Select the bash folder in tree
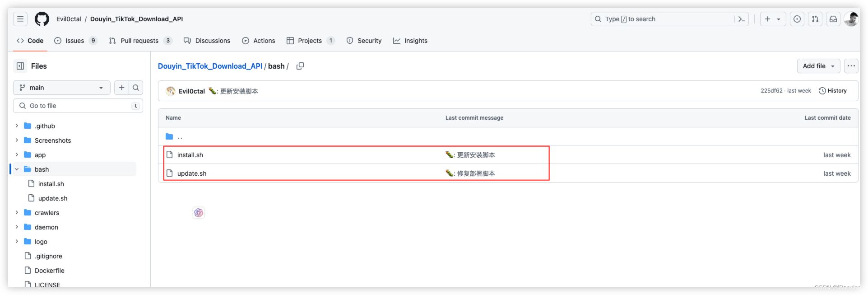The image size is (868, 295). (42, 169)
